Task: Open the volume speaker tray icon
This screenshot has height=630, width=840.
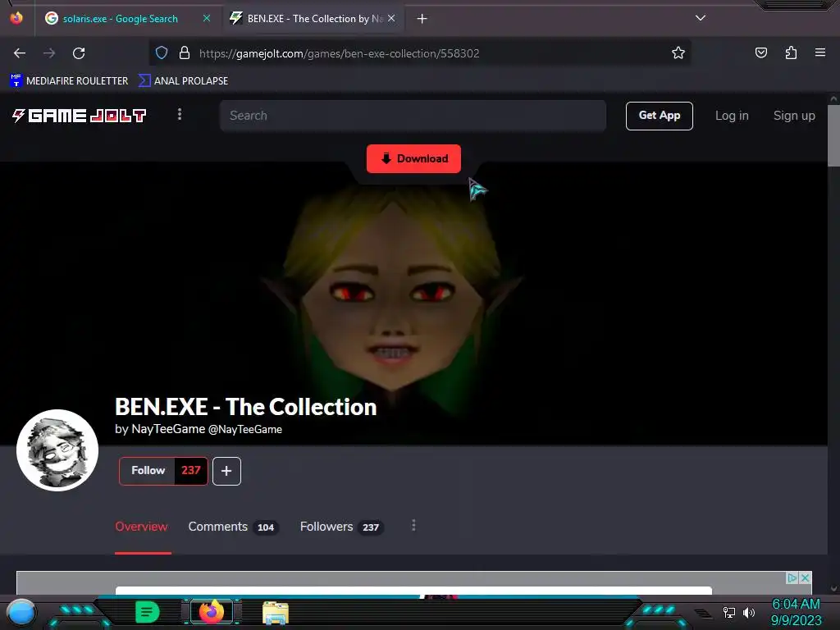Action: [748, 612]
